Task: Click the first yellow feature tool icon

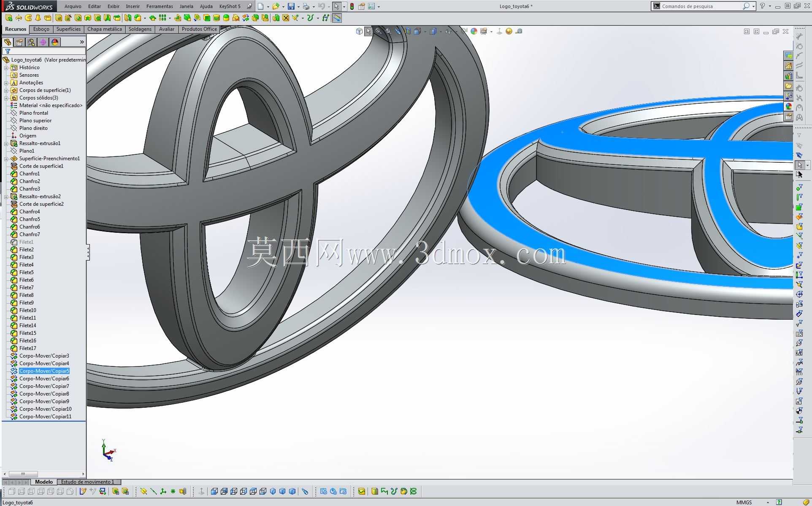Action: click(x=9, y=18)
